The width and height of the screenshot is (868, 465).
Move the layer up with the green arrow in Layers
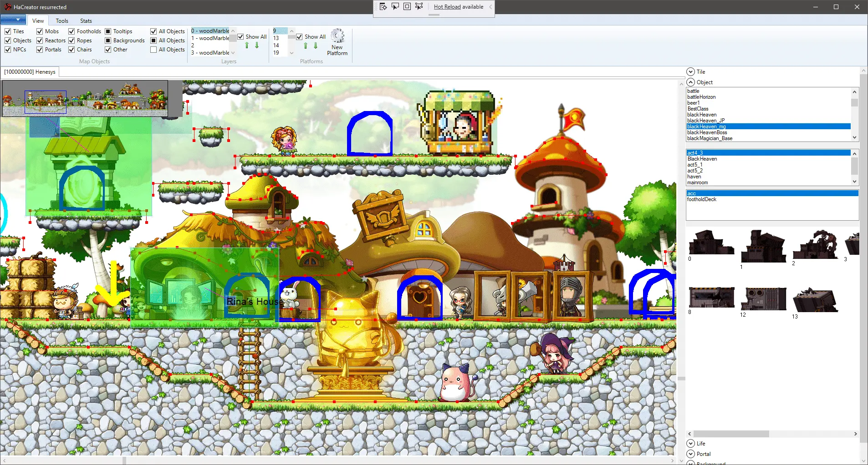[x=247, y=45]
